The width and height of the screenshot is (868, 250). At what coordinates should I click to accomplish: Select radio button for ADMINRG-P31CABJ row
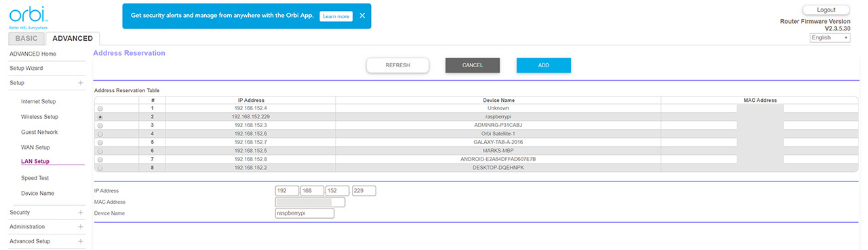pos(101,126)
